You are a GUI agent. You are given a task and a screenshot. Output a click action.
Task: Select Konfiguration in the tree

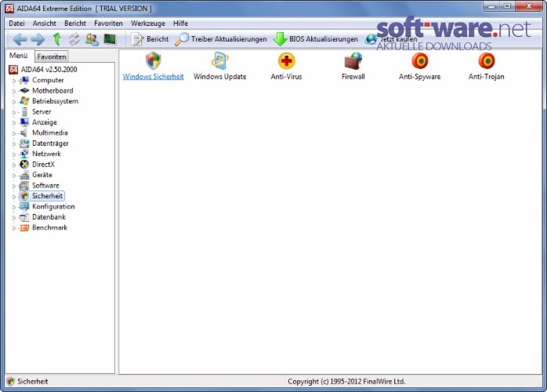[53, 207]
